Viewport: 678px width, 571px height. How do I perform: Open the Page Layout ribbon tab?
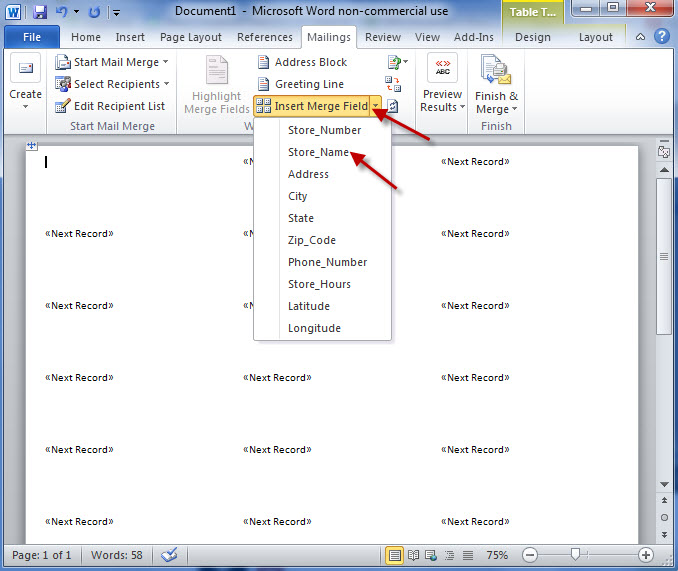[x=191, y=38]
